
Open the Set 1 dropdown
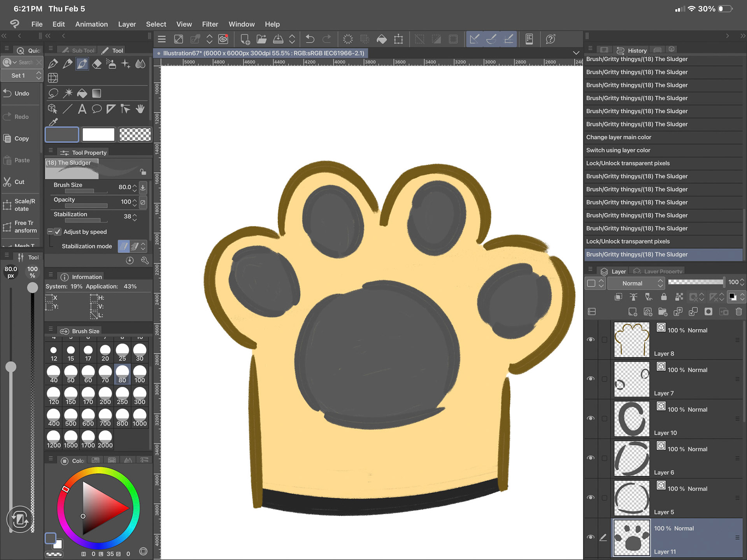pyautogui.click(x=22, y=75)
